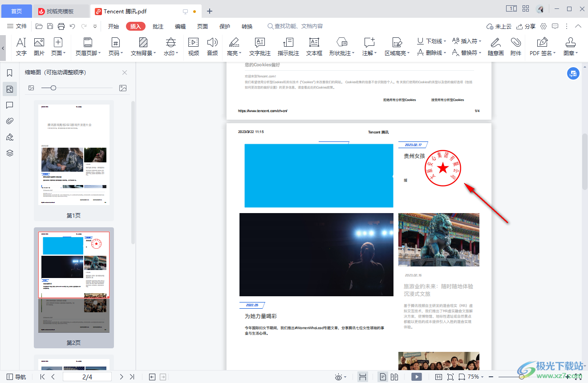The image size is (588, 383).
Task: Switch to the 找稻壳模板 tab
Action: coord(61,11)
